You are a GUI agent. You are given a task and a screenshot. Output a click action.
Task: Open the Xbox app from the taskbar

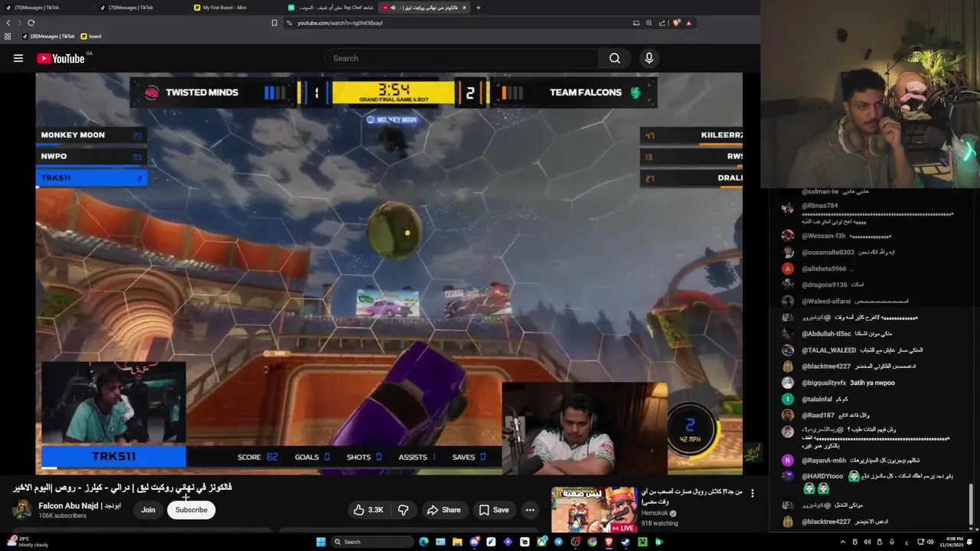coord(541,542)
